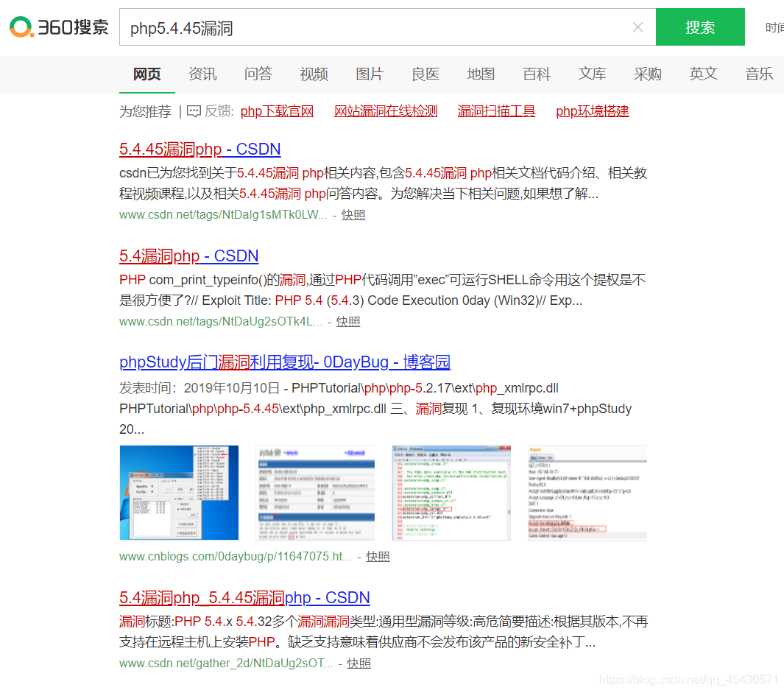Open the 文库 tab
Viewport: 784px width, 693px height.
click(592, 74)
